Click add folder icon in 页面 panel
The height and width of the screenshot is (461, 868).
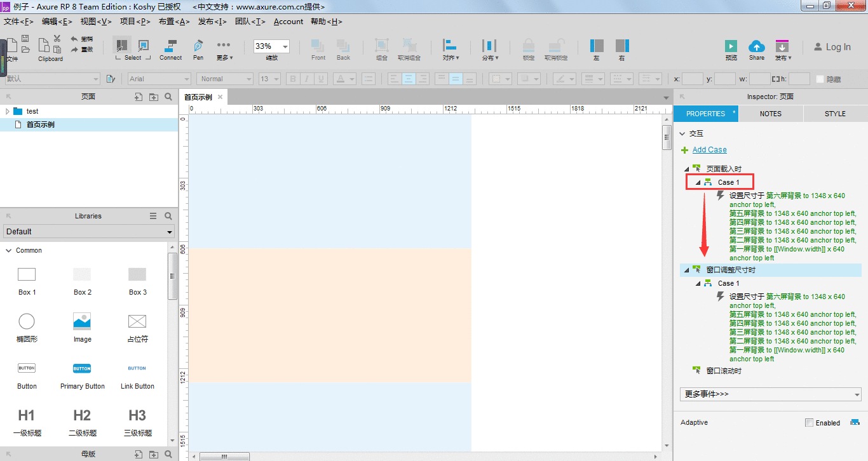[154, 97]
